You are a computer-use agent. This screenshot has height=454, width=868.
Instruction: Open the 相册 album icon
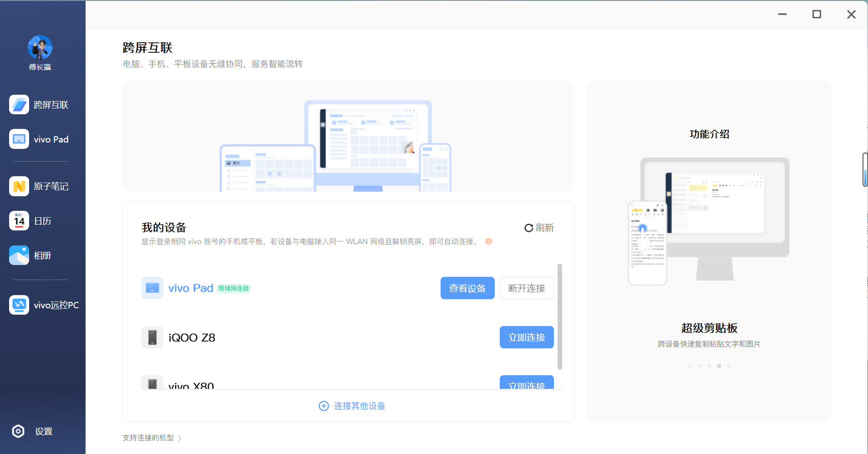coord(19,255)
